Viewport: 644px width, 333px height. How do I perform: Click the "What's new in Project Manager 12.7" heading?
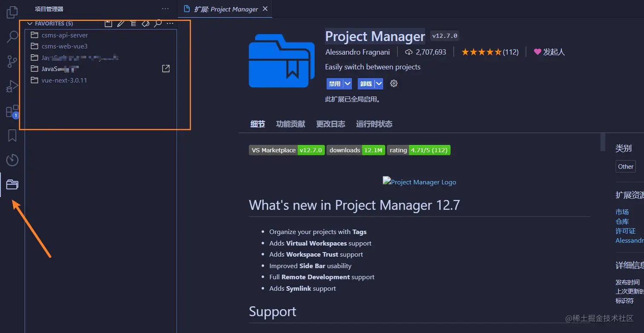(x=354, y=205)
